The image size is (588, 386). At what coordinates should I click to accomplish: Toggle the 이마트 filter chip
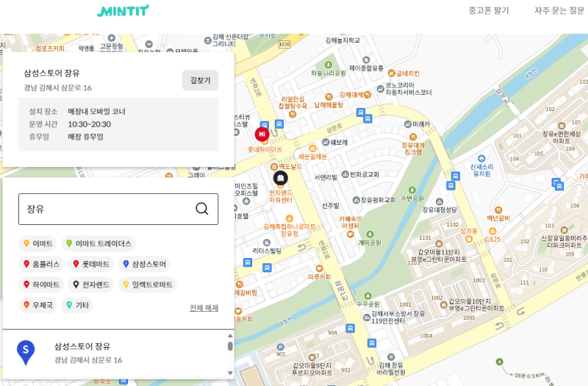click(x=37, y=243)
